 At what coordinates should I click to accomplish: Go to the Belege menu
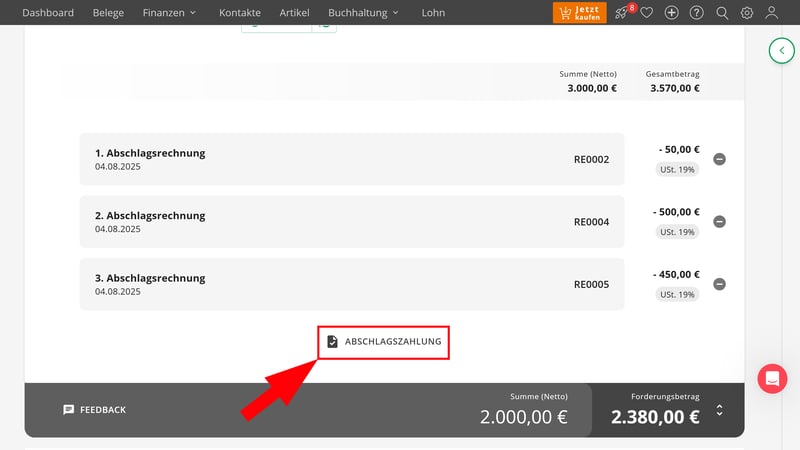coord(108,13)
